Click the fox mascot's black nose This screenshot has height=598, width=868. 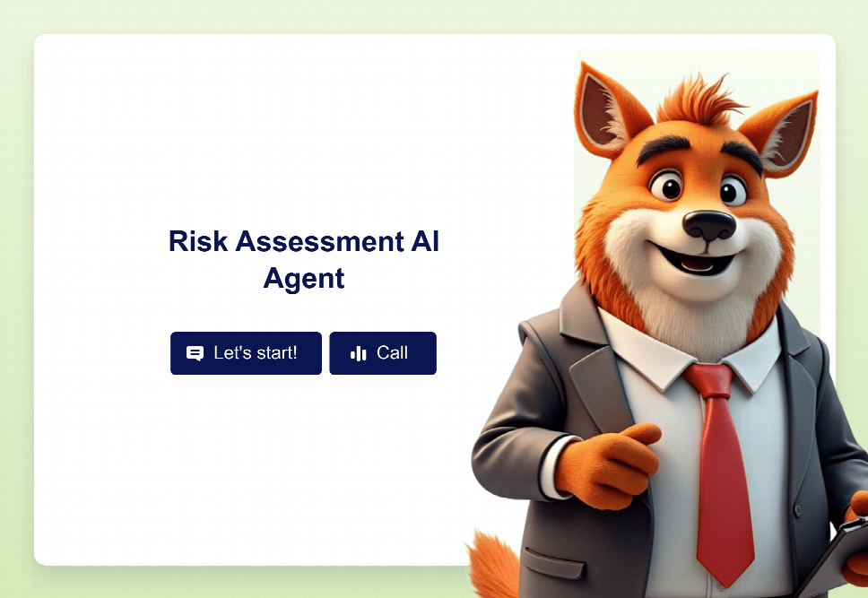tap(709, 225)
